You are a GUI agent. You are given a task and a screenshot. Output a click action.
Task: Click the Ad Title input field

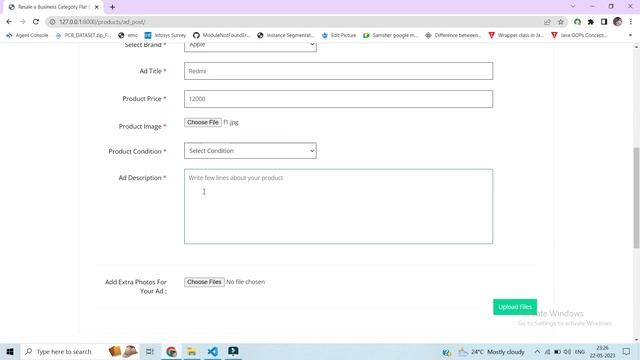pyautogui.click(x=338, y=71)
